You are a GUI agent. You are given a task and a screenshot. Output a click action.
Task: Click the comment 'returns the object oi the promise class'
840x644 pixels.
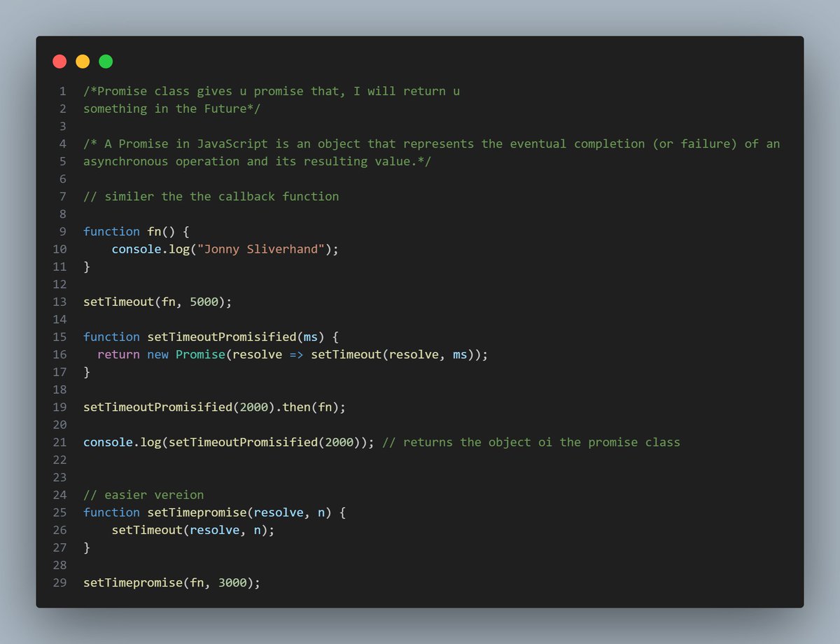click(x=531, y=442)
